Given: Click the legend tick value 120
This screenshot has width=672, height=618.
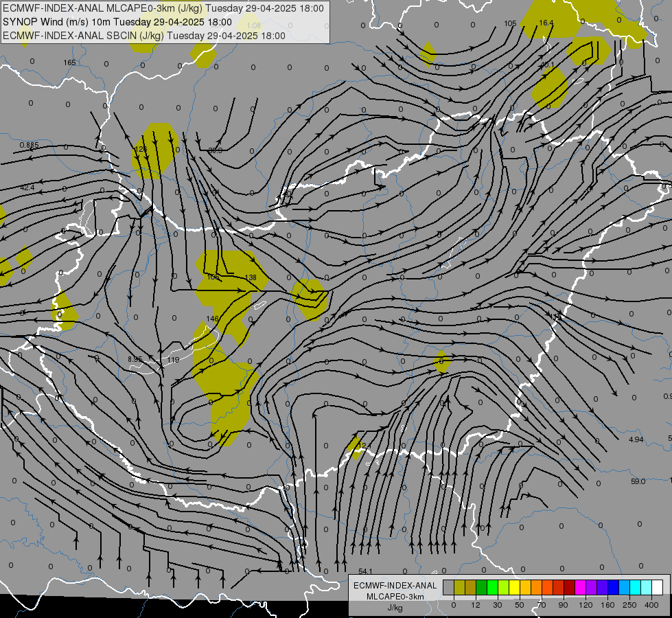Looking at the screenshot, I should click(586, 605).
